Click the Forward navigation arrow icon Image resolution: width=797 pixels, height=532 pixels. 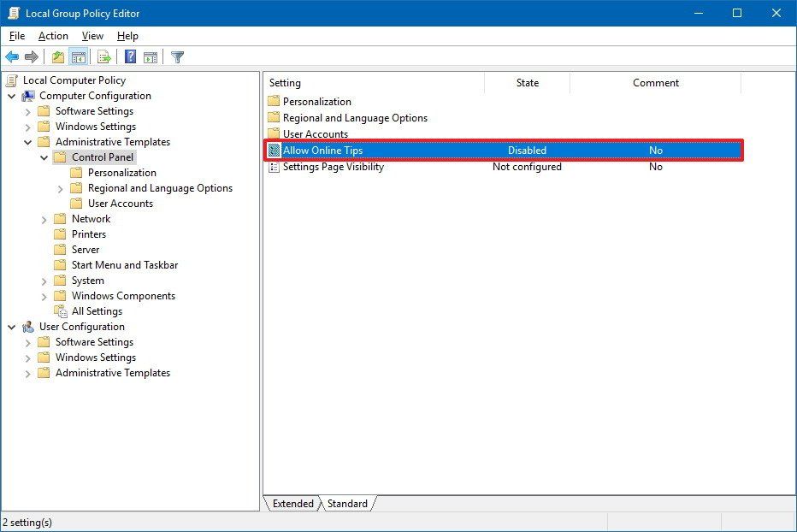pos(32,56)
